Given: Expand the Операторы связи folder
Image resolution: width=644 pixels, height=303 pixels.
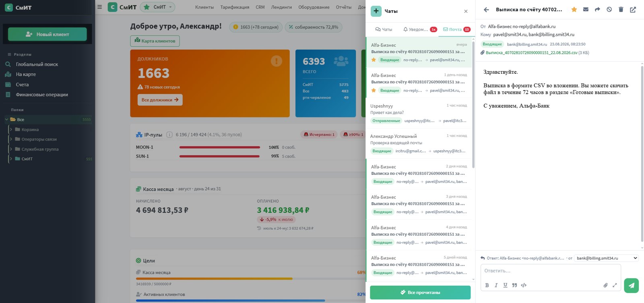Looking at the screenshot, I should click(x=11, y=139).
